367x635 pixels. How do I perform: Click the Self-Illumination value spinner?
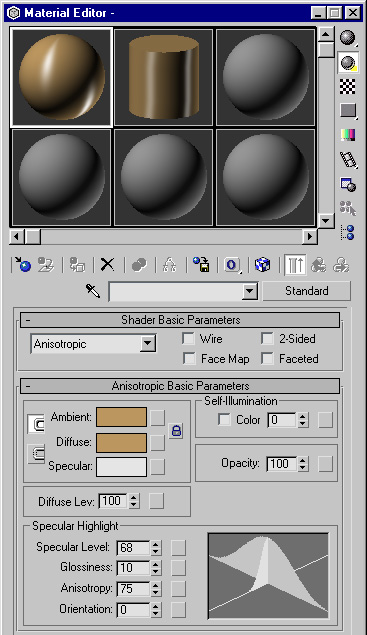pos(302,420)
